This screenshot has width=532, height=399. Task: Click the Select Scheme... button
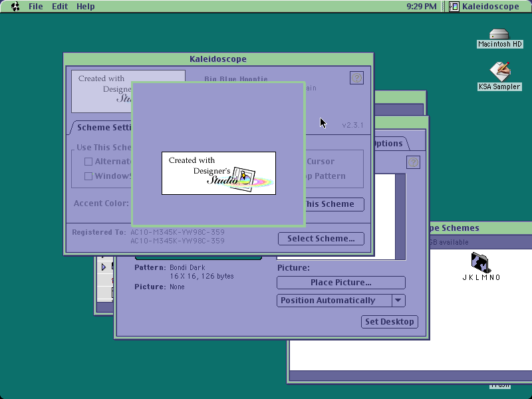321,239
